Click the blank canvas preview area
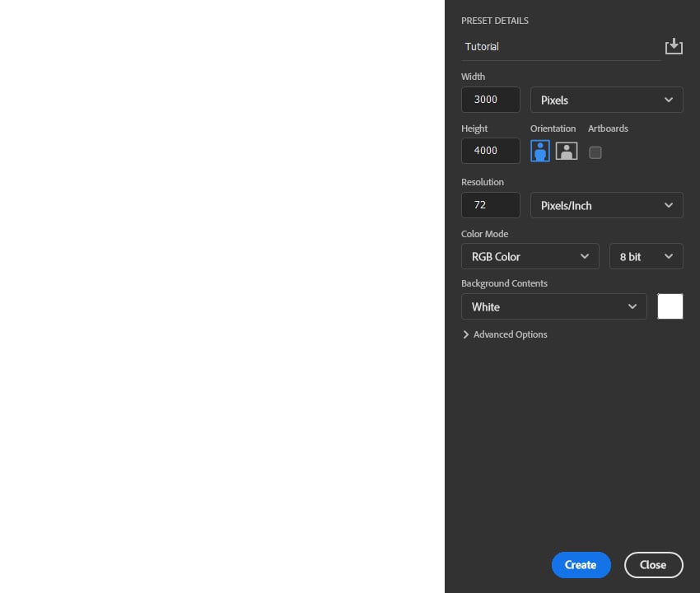700x593 pixels. pos(222,296)
